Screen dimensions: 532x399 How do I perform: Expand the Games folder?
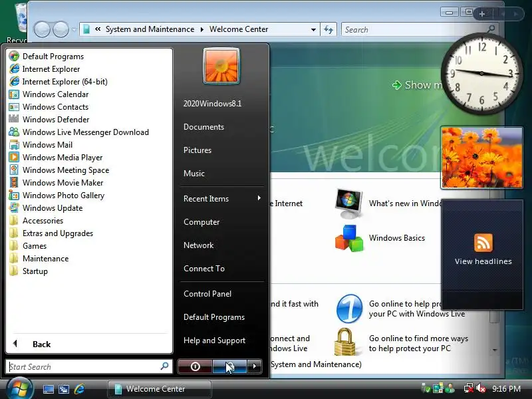[x=28, y=246]
